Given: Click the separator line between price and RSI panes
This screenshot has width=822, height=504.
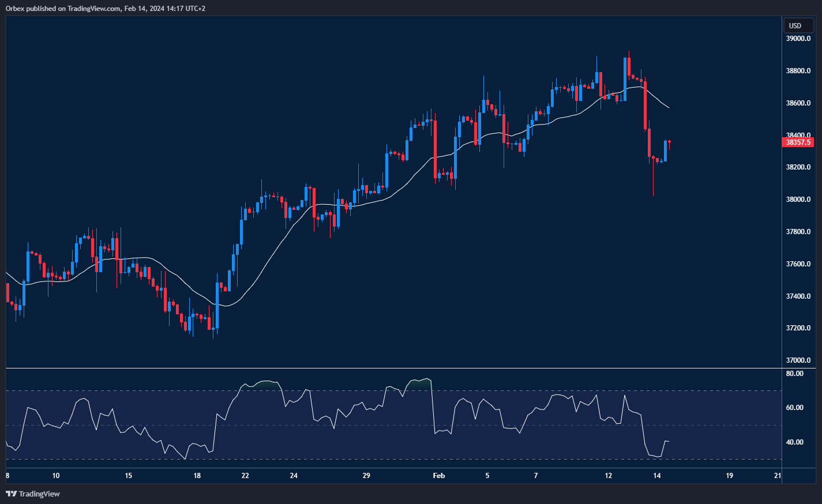Looking at the screenshot, I should pyautogui.click(x=392, y=368).
